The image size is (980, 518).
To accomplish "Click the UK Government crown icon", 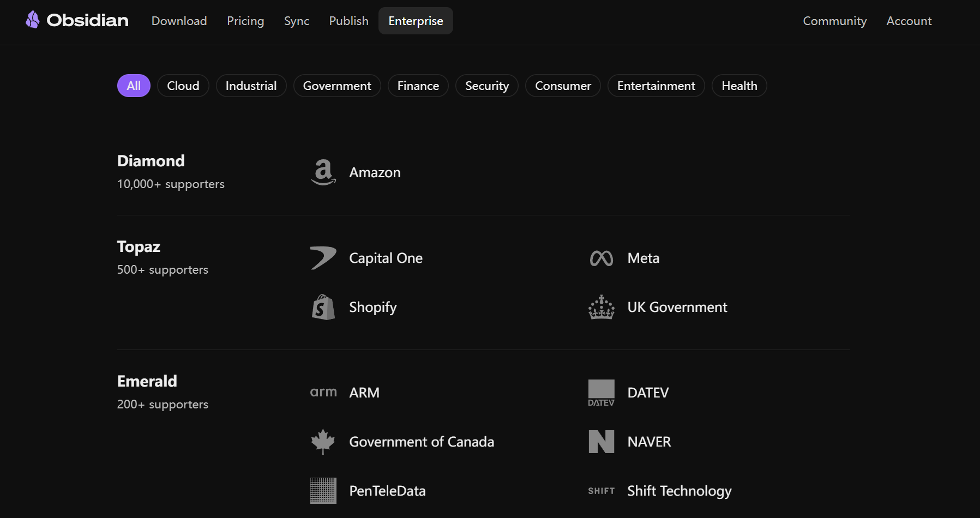I will pyautogui.click(x=601, y=307).
